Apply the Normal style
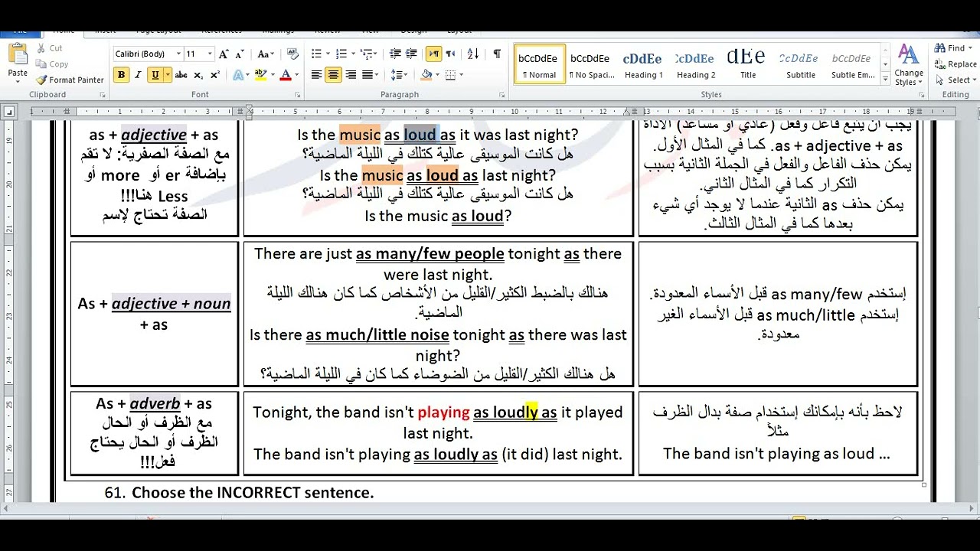The width and height of the screenshot is (980, 551). coord(538,64)
